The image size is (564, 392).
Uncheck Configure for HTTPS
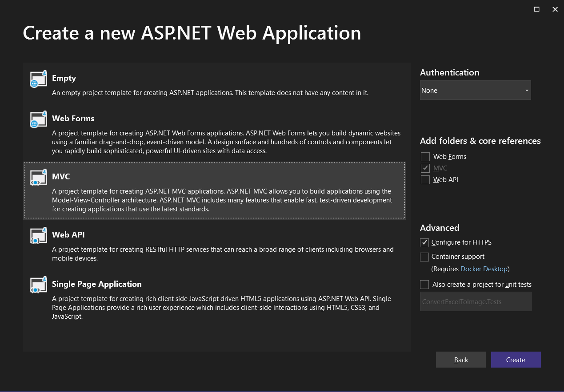(424, 243)
